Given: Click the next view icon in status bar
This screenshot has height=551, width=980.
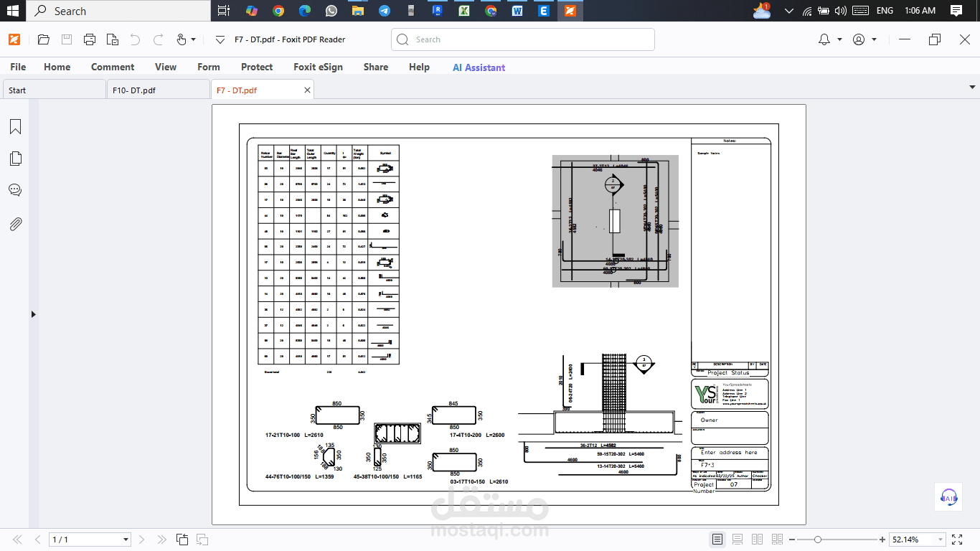Looking at the screenshot, I should pos(202,540).
